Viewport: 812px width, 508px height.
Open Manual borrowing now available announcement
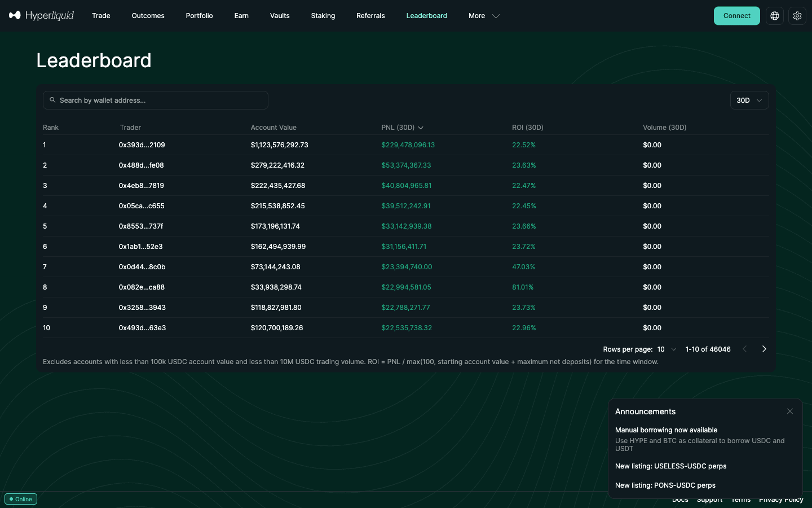click(x=666, y=430)
